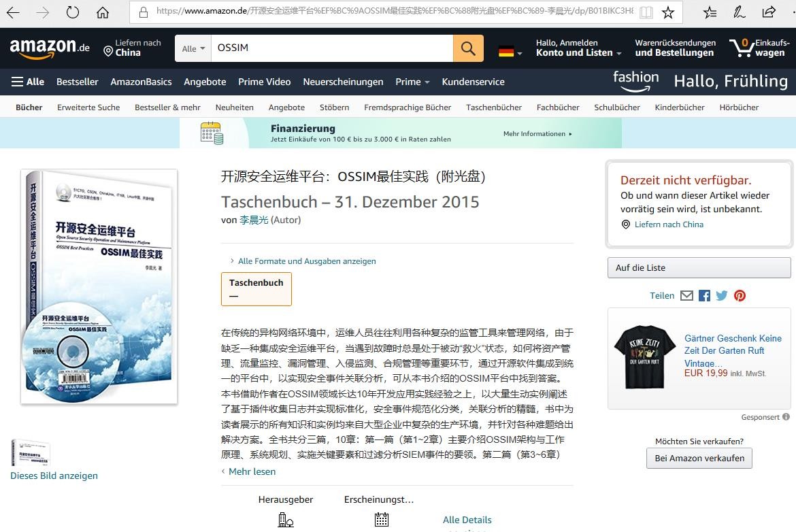Open Alle Details link

coord(467,520)
